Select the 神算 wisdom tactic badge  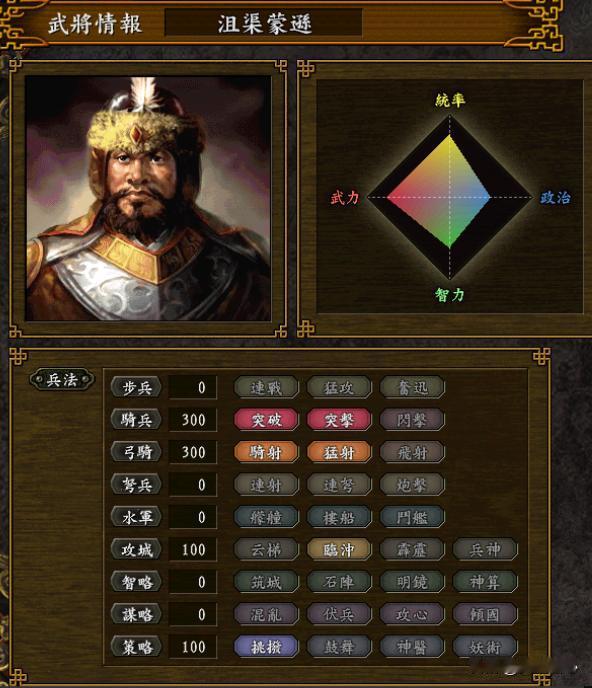pyautogui.click(x=485, y=582)
